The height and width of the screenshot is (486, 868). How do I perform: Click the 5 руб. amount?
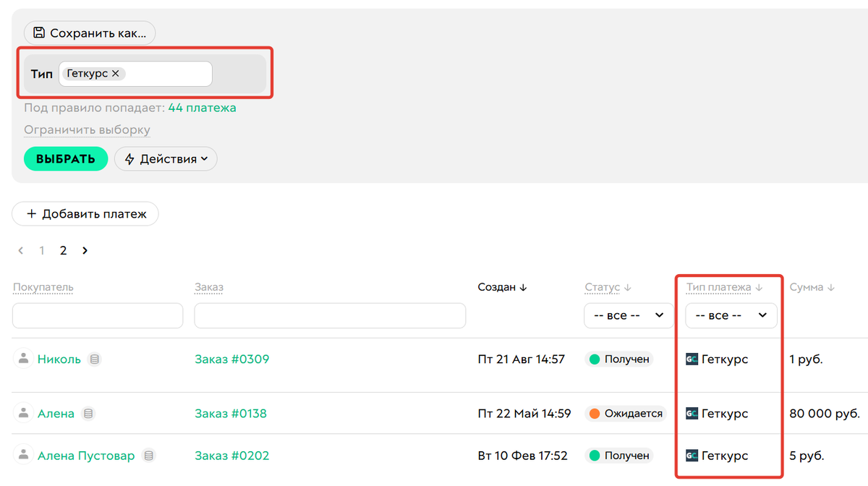[807, 456]
